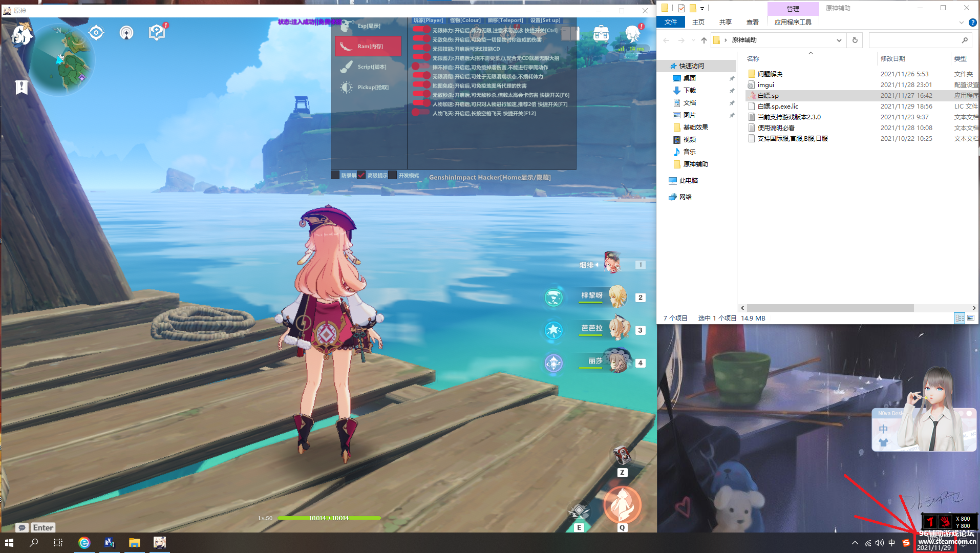Expand the Explorer ribbon chevron
The height and width of the screenshot is (553, 980).
coord(961,23)
